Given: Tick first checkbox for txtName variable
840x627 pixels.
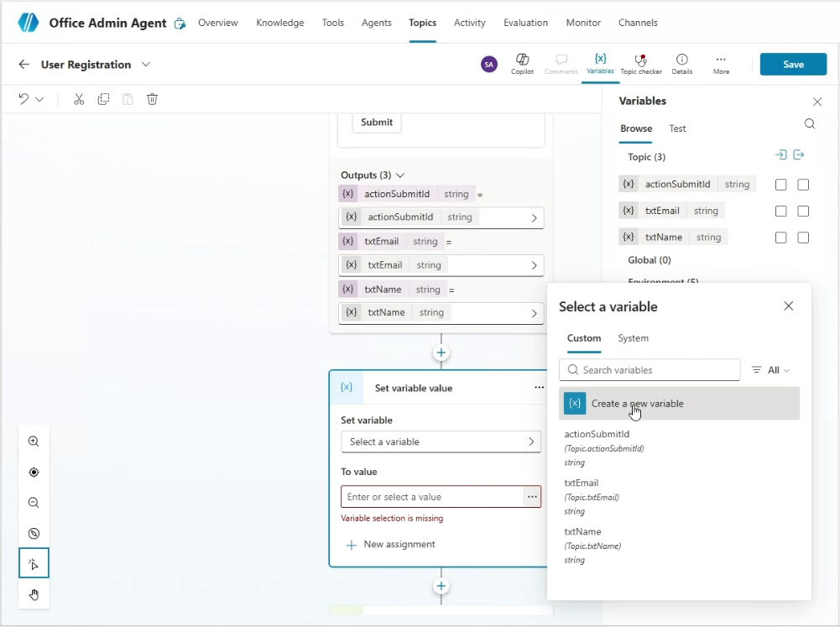Looking at the screenshot, I should 781,238.
